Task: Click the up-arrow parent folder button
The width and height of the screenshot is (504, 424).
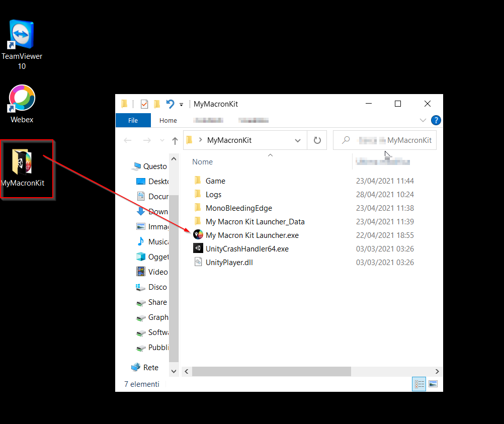Action: point(175,140)
